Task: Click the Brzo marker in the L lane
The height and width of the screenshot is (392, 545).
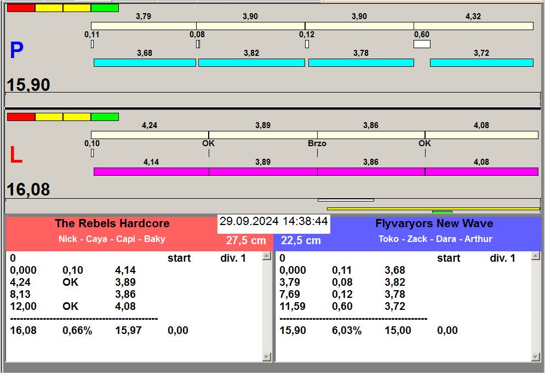Action: [x=317, y=143]
